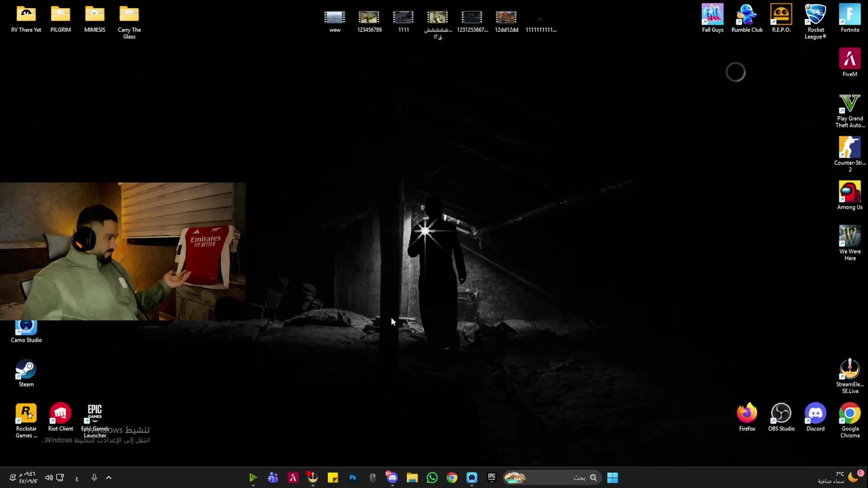
Task: Open Epic Games from the taskbar
Action: (x=492, y=478)
